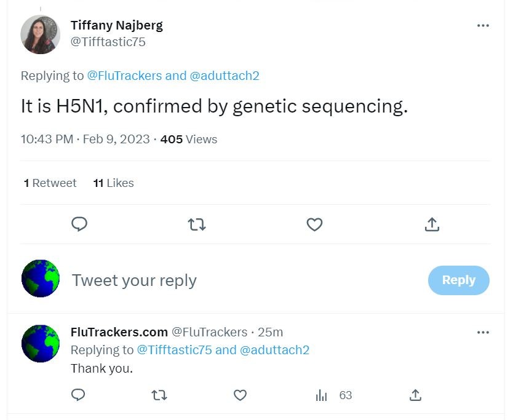The width and height of the screenshot is (513, 420).
Task: Click the blue Reply button
Action: pos(458,280)
